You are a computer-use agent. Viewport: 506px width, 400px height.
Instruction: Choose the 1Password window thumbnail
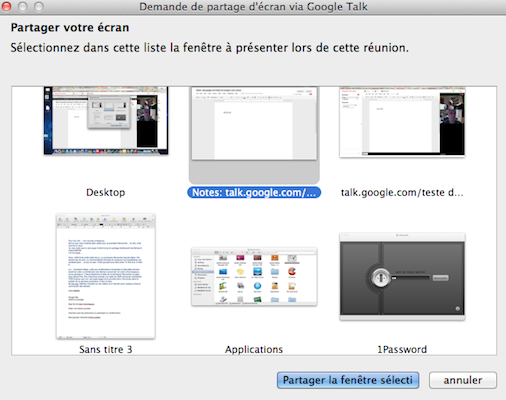coord(402,277)
